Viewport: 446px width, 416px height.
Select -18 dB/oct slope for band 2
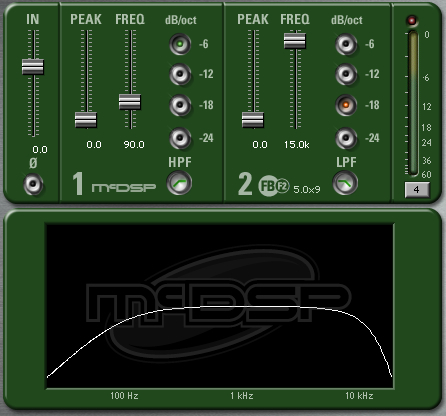346,105
